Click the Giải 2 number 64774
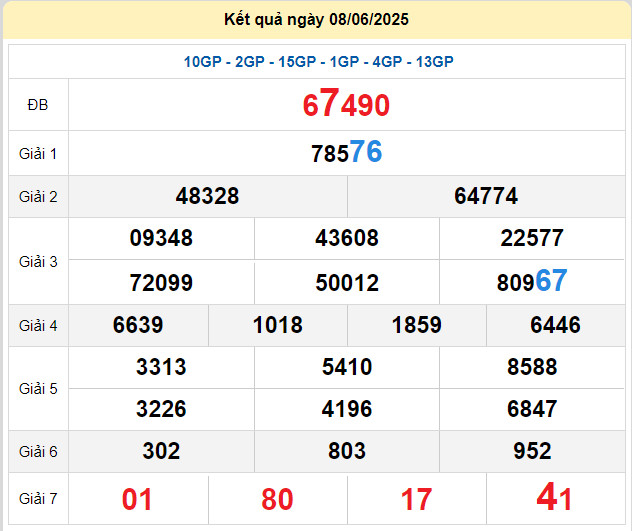This screenshot has height=531, width=632. pos(486,196)
